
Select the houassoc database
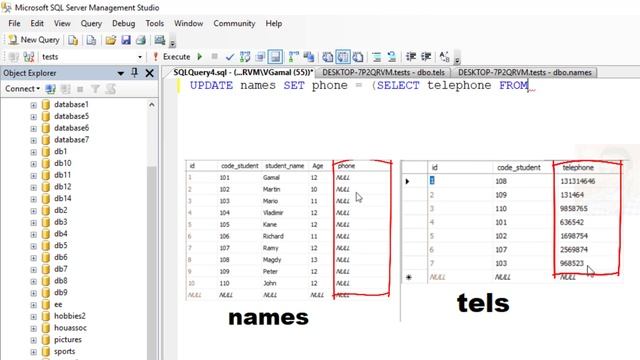[x=70, y=327]
